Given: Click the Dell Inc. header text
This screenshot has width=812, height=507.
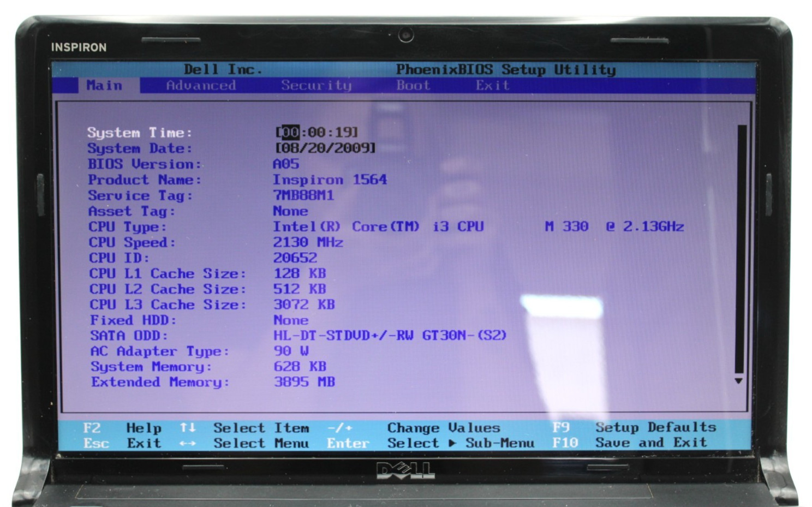Looking at the screenshot, I should tap(223, 70).
